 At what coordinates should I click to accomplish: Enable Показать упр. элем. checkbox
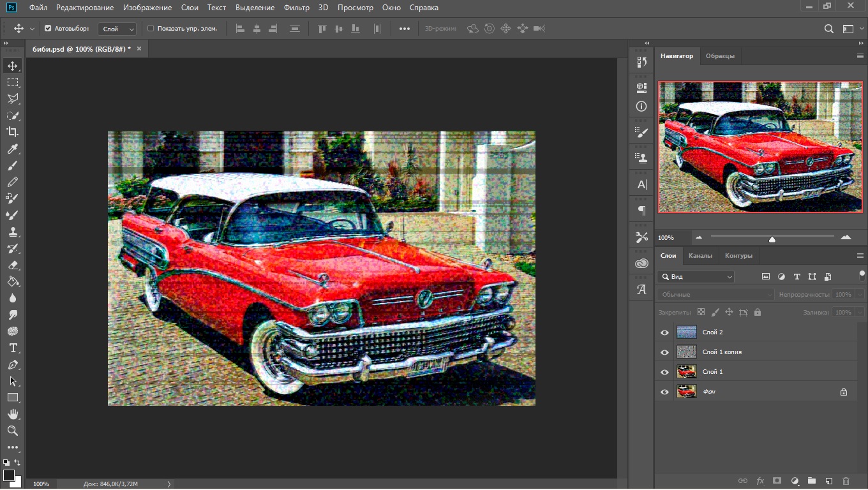pos(151,29)
